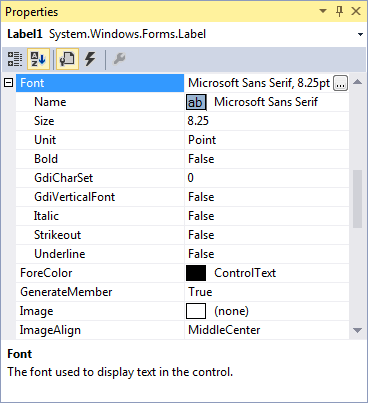Click the Property Pages wrench icon
The width and height of the screenshot is (368, 403).
[119, 59]
